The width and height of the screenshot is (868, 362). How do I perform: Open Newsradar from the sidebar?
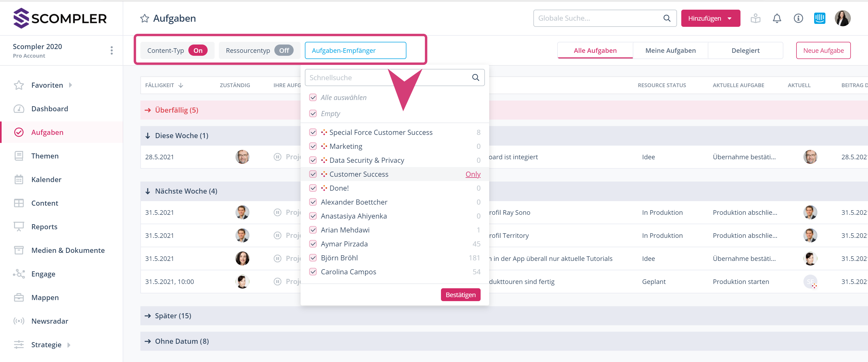(x=50, y=321)
